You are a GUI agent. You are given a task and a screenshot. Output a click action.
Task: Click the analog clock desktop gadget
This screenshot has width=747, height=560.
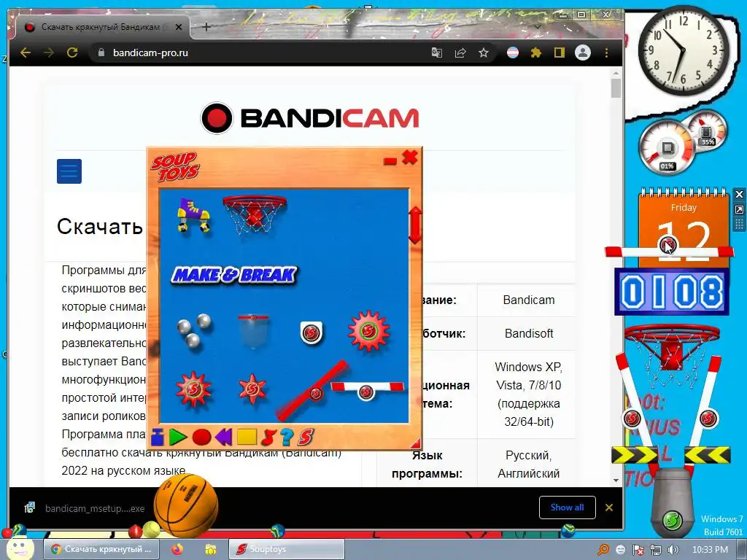coord(683,50)
